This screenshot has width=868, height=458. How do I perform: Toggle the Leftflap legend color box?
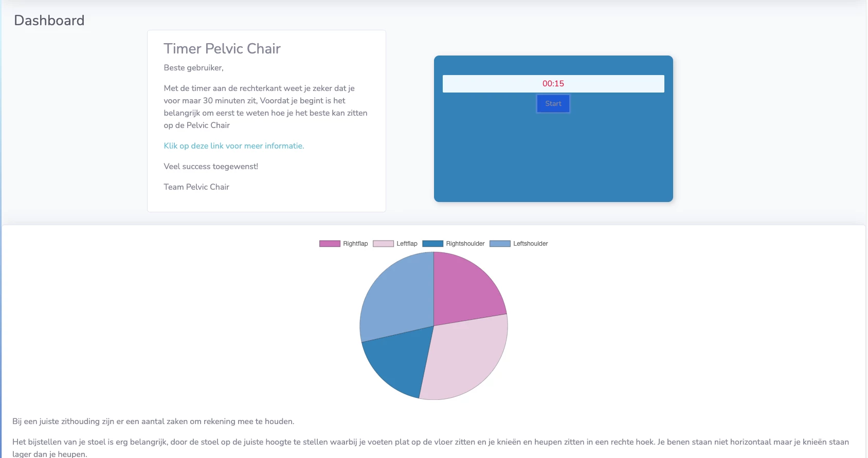[383, 244]
